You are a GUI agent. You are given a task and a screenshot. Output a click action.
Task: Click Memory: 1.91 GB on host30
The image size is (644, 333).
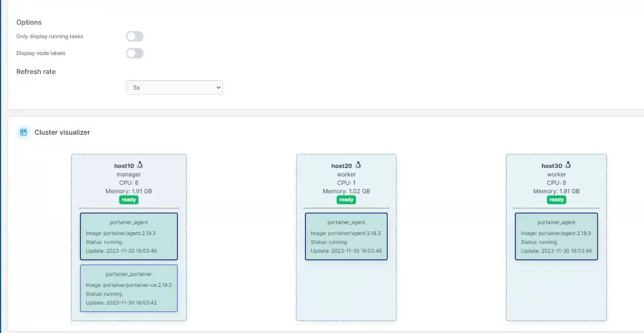(x=557, y=191)
